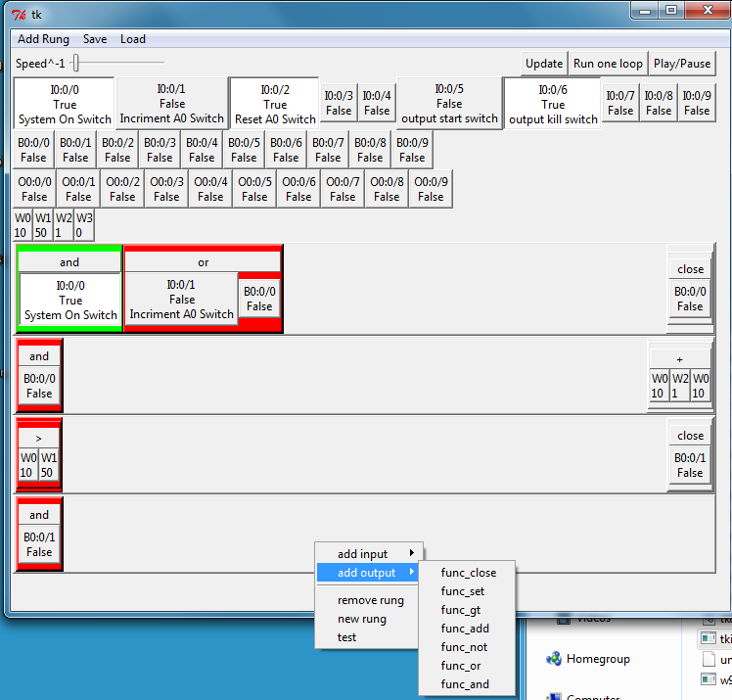Open the Load menu
732x700 pixels.
click(133, 39)
